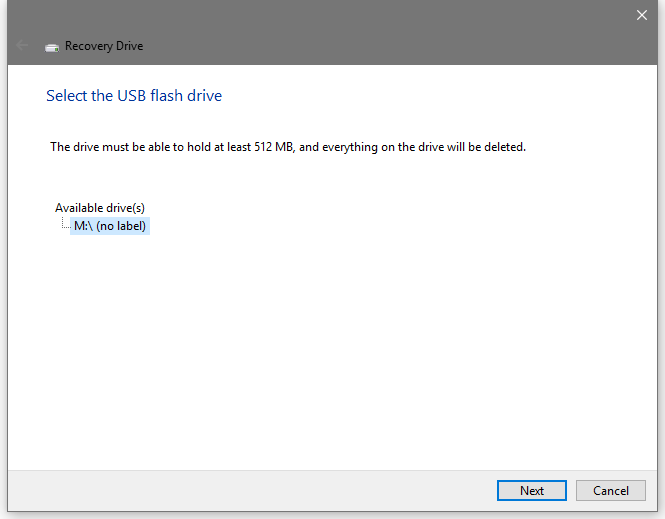The image size is (665, 519).
Task: Click the dotted tree connector beside M:\
Action: click(66, 223)
